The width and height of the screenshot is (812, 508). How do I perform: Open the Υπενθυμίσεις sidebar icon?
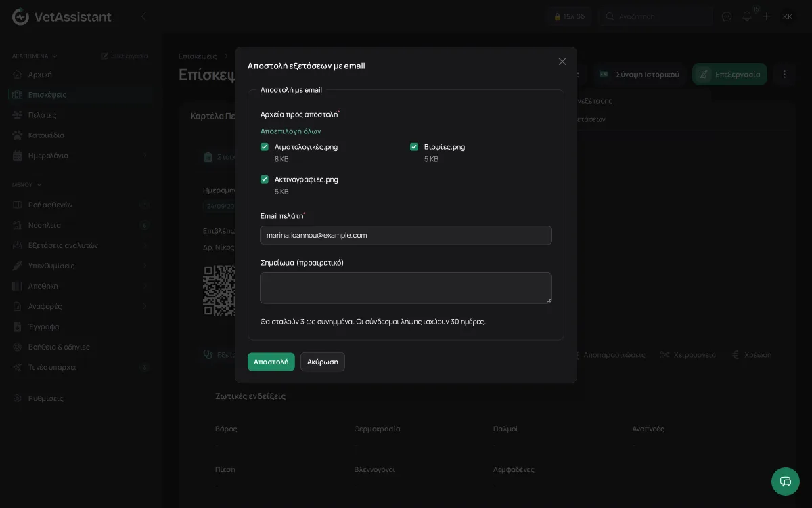click(17, 266)
